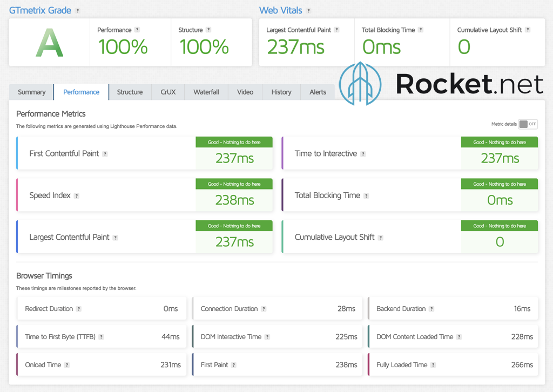Click Backend Duration help icon
The height and width of the screenshot is (392, 553).
pyautogui.click(x=431, y=309)
